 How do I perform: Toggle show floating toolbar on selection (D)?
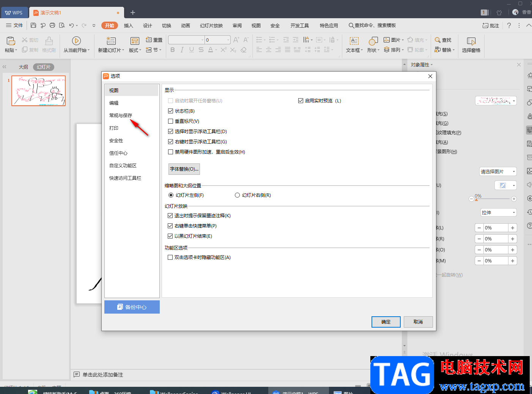[170, 132]
